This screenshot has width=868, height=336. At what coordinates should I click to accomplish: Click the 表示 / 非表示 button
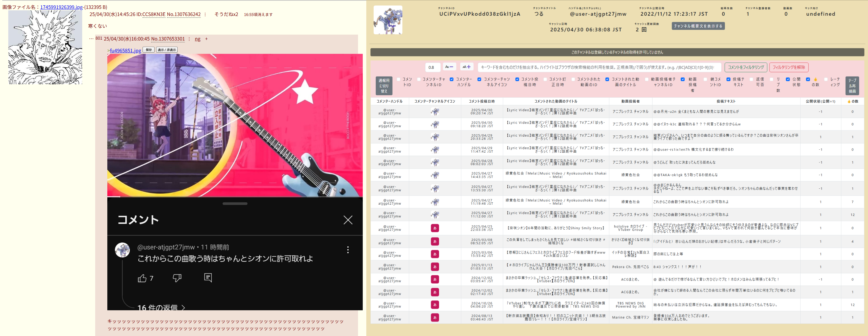point(167,50)
